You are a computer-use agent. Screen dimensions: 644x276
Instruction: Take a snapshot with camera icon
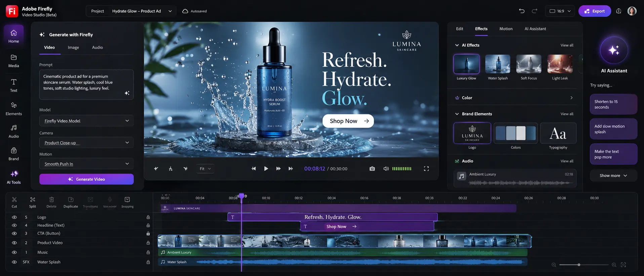[x=372, y=169]
